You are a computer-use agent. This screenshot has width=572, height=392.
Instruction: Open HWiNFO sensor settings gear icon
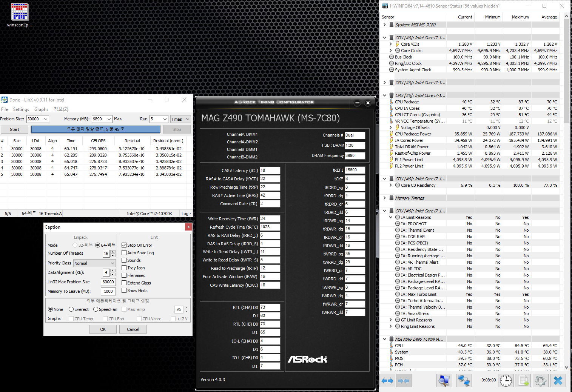541,380
